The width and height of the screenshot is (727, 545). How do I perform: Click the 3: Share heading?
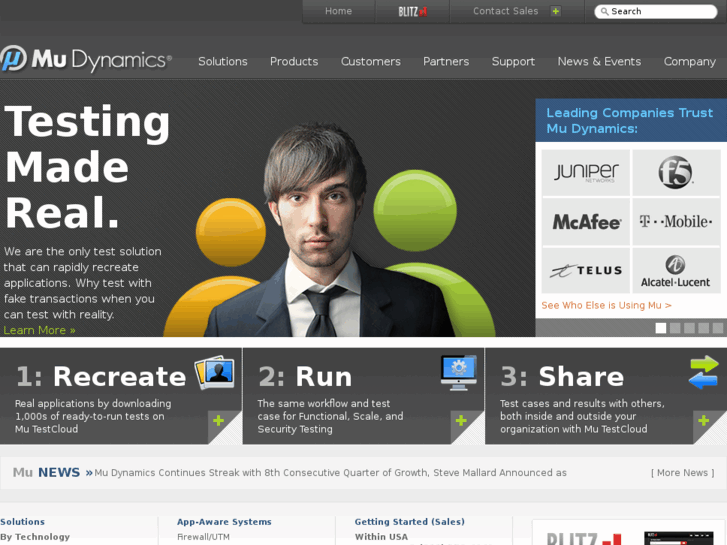pos(562,376)
